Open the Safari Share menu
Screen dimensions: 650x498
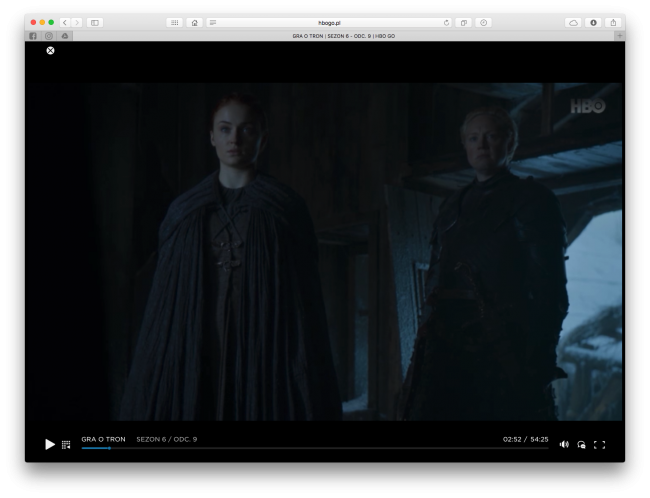pos(613,22)
